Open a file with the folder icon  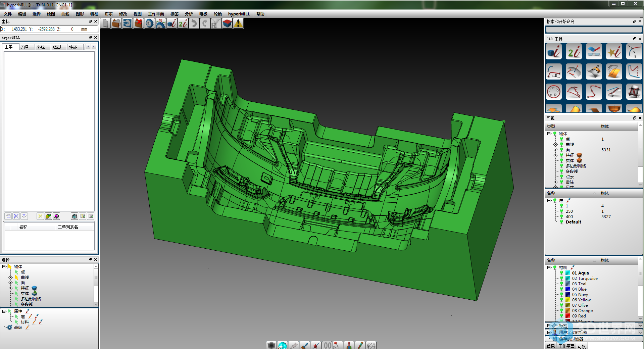[x=116, y=23]
